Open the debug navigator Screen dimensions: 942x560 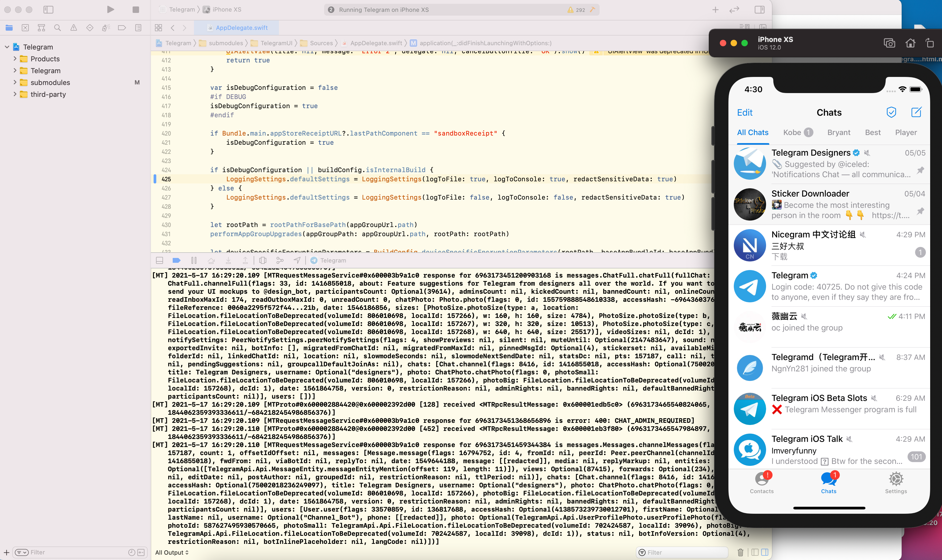(106, 27)
